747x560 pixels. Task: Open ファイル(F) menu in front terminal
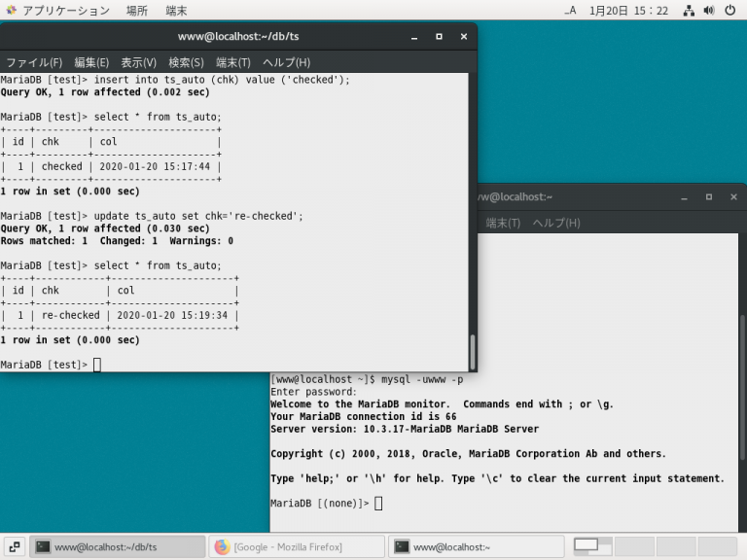coord(34,62)
